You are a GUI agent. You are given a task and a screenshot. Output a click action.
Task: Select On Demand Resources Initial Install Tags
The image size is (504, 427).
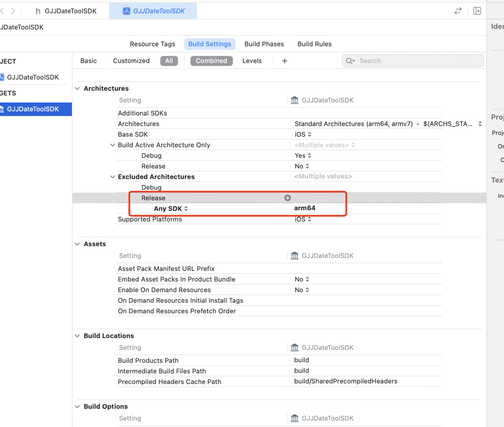pos(279,300)
